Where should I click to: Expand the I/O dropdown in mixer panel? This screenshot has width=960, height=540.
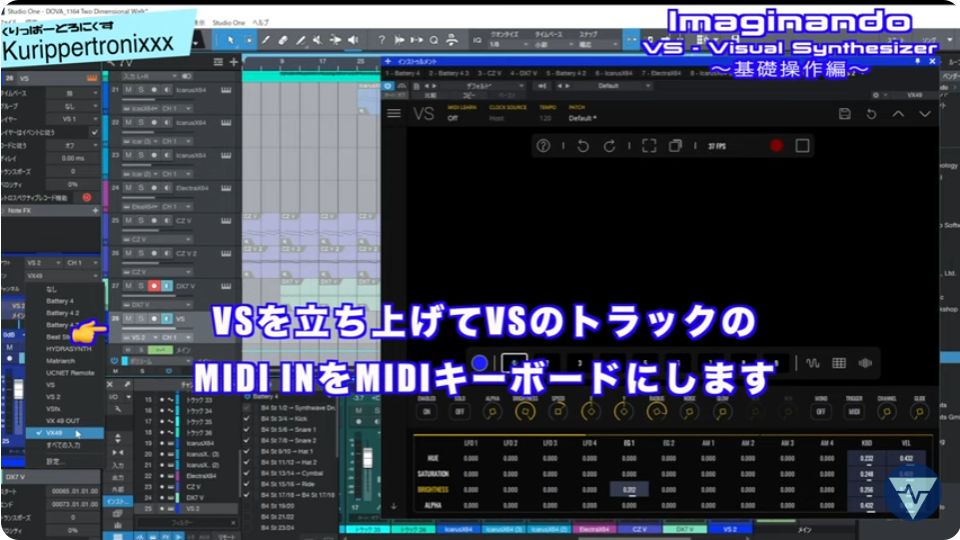[118, 397]
